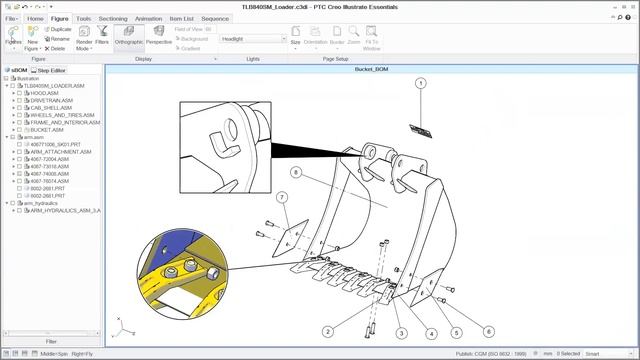Viewport: 640px width, 360px height.
Task: Click the rectangular bracket detail view
Action: [225, 147]
